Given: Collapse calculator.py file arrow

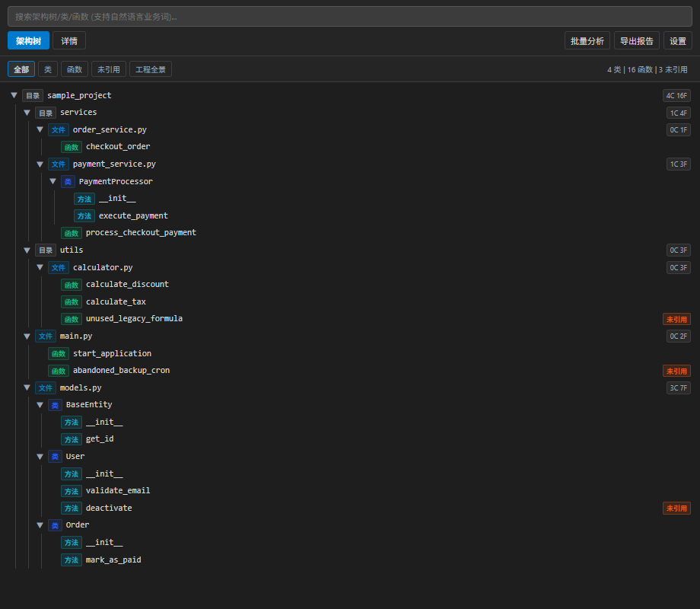Looking at the screenshot, I should coord(40,267).
